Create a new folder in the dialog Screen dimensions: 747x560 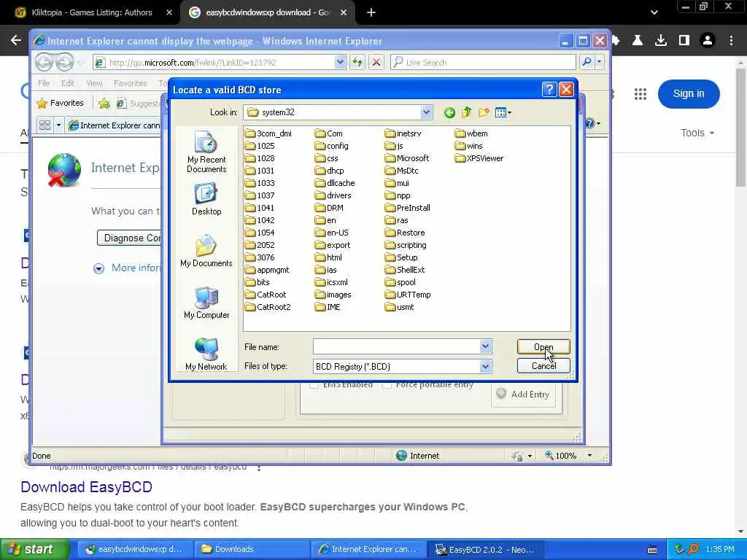(484, 112)
